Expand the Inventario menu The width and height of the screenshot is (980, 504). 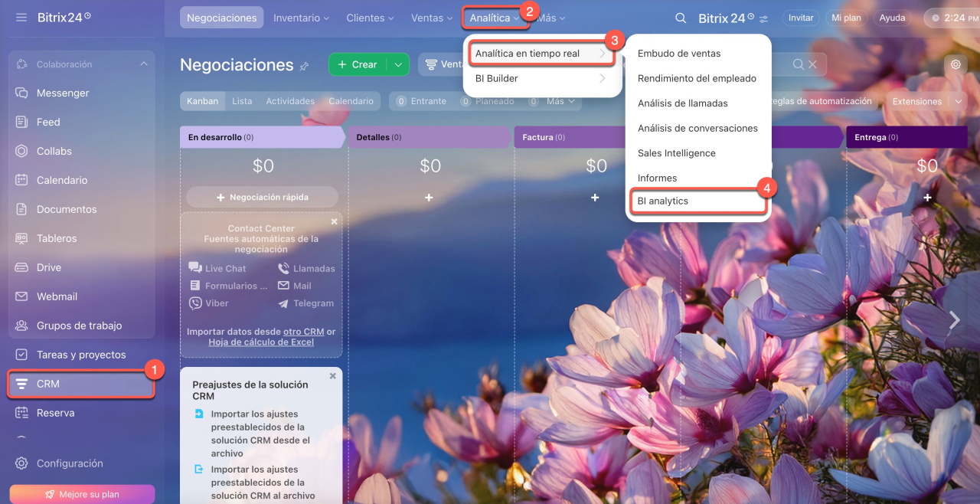click(301, 18)
